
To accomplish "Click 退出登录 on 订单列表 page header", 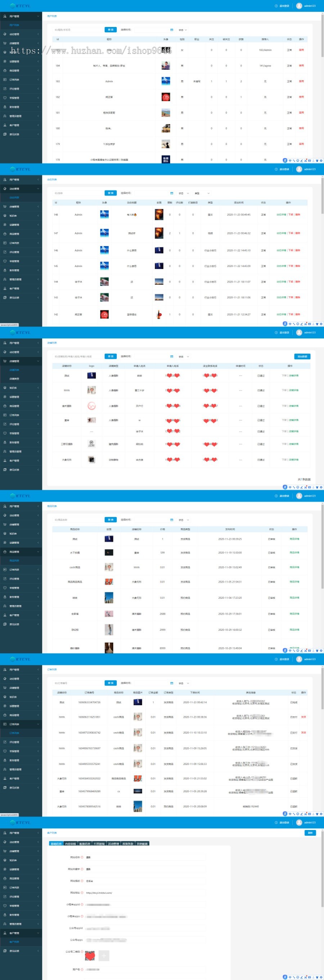I will click(284, 659).
